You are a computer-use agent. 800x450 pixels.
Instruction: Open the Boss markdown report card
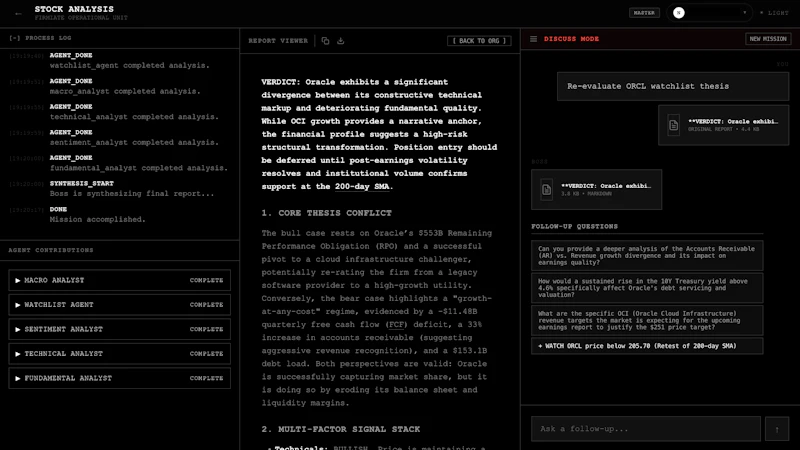pos(596,190)
